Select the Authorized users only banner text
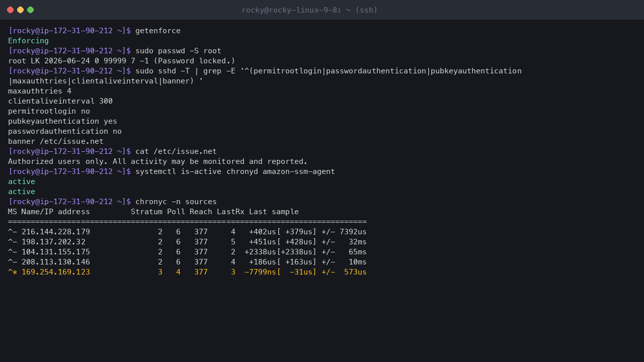644x362 pixels. (157, 161)
